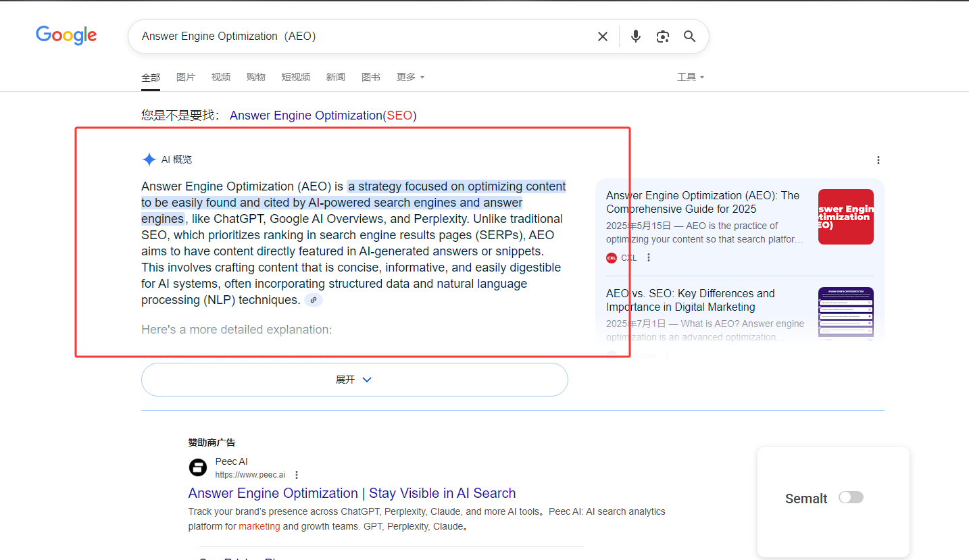This screenshot has height=560, width=969.
Task: Click the link chip icon after the AI paragraph
Action: (314, 300)
